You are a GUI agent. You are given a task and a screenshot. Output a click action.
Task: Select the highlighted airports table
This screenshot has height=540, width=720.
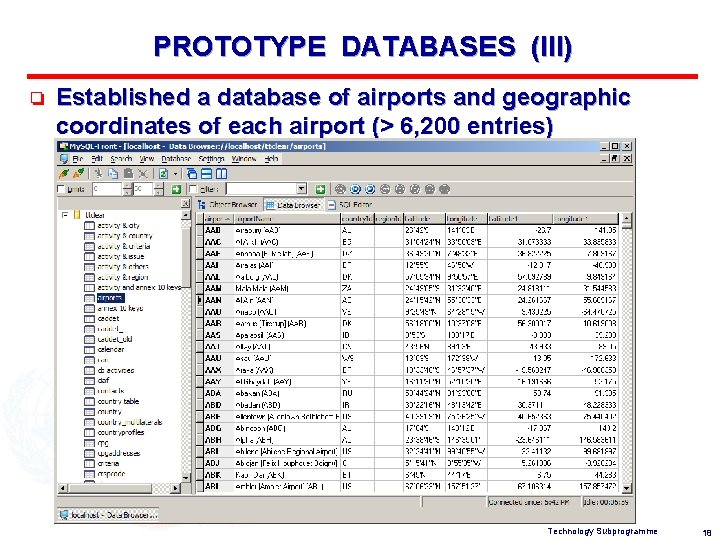point(111,298)
